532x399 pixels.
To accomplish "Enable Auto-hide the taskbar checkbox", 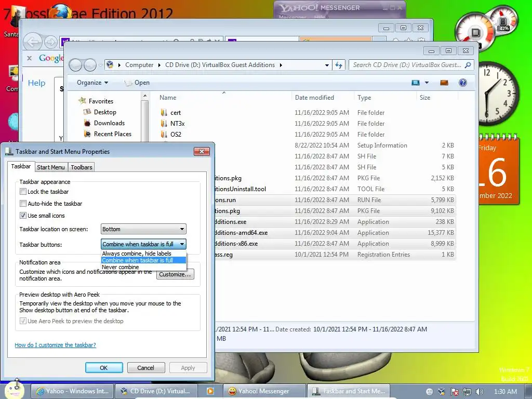I will 23,204.
